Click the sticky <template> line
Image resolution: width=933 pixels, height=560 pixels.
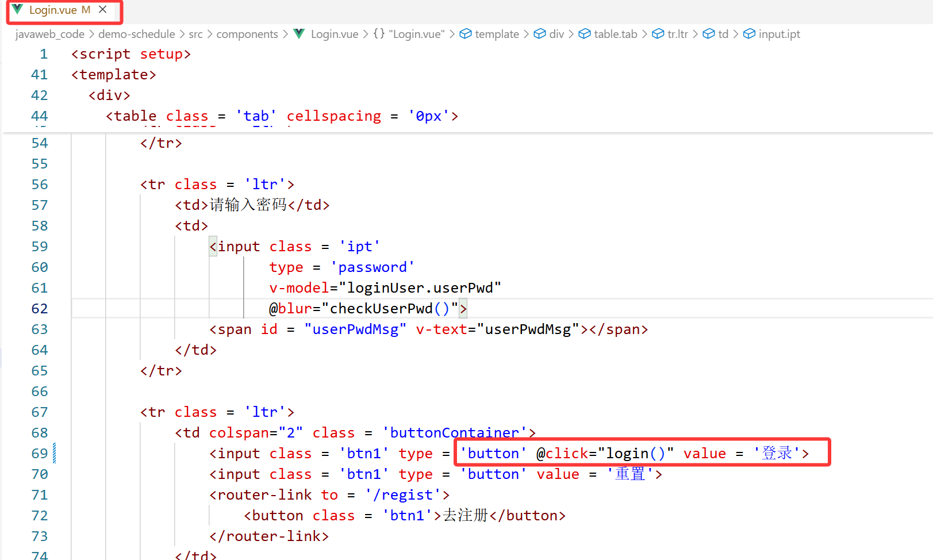[x=114, y=75]
